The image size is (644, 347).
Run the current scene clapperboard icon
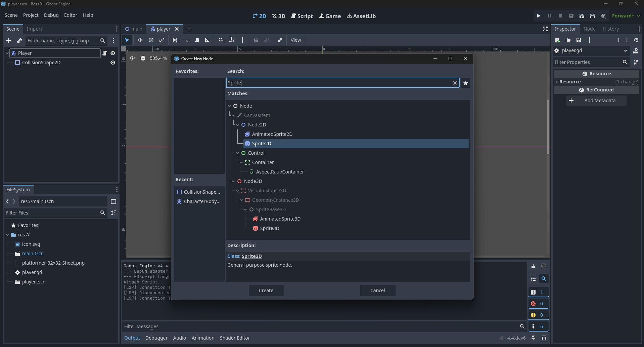click(x=582, y=16)
